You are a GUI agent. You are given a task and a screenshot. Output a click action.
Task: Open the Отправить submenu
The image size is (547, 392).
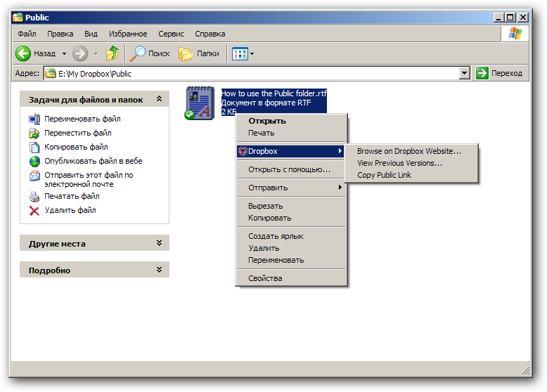tap(291, 188)
